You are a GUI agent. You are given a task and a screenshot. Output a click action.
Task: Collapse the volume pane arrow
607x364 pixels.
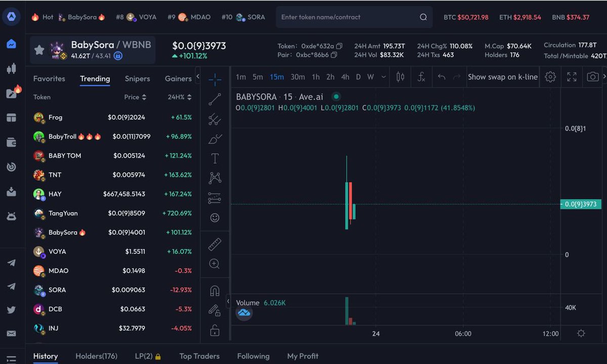[x=228, y=301]
